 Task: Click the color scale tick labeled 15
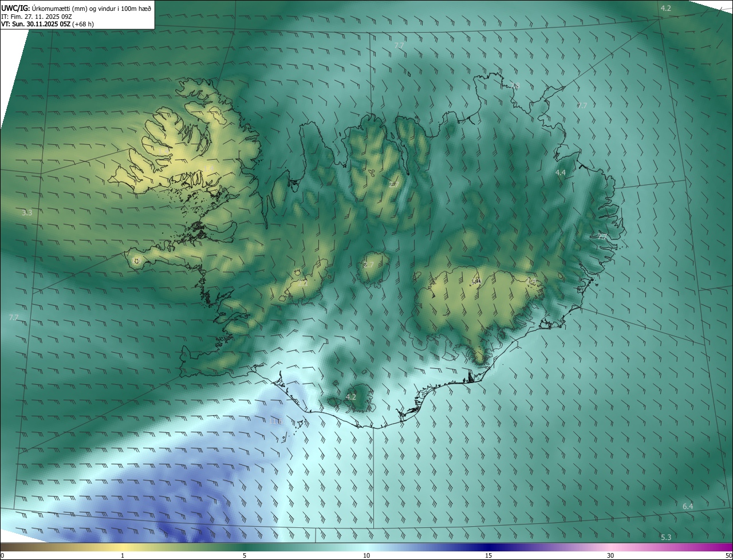click(x=488, y=556)
